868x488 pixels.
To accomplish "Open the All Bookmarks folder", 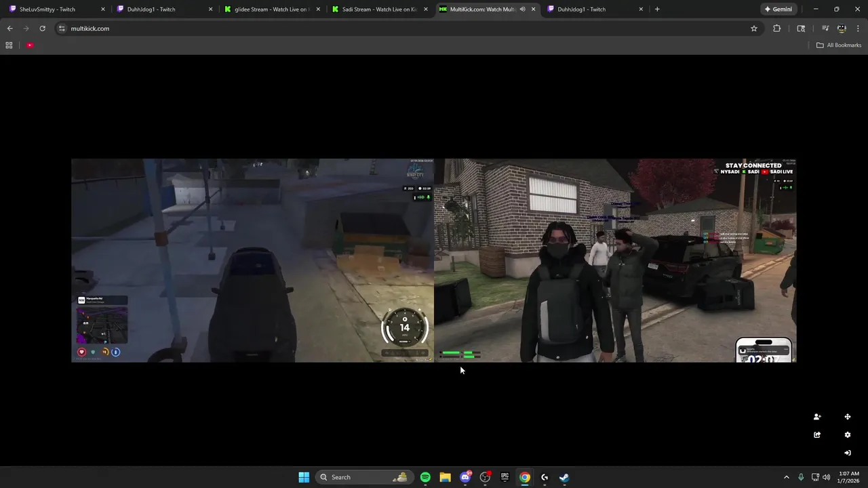I will (839, 45).
